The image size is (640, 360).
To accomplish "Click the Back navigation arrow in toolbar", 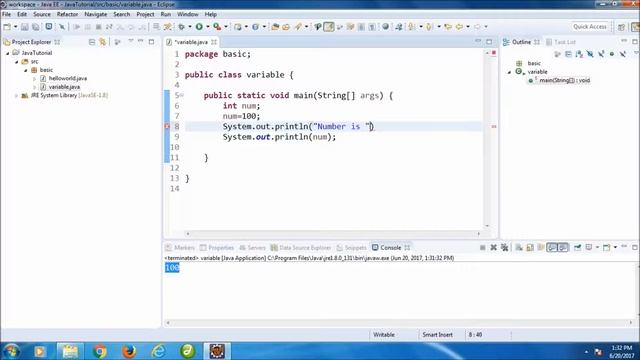I will 459,27.
